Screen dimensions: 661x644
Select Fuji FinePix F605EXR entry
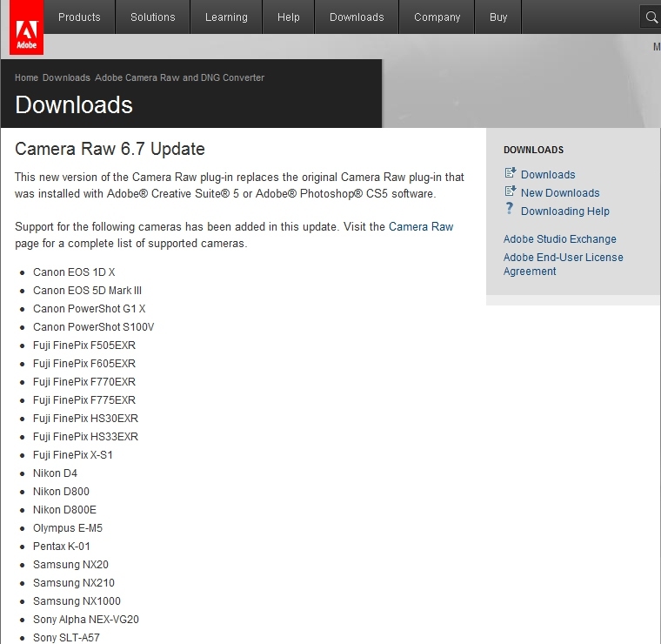(x=84, y=364)
